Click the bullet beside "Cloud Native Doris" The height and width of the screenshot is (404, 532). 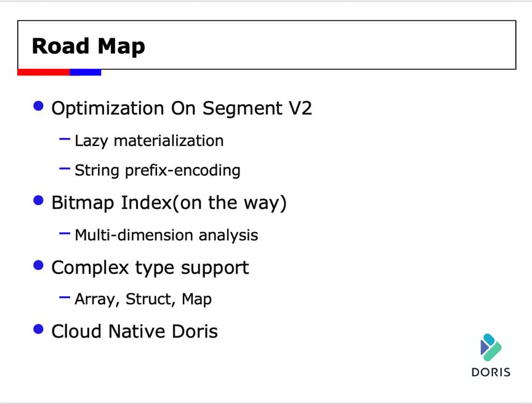39,329
